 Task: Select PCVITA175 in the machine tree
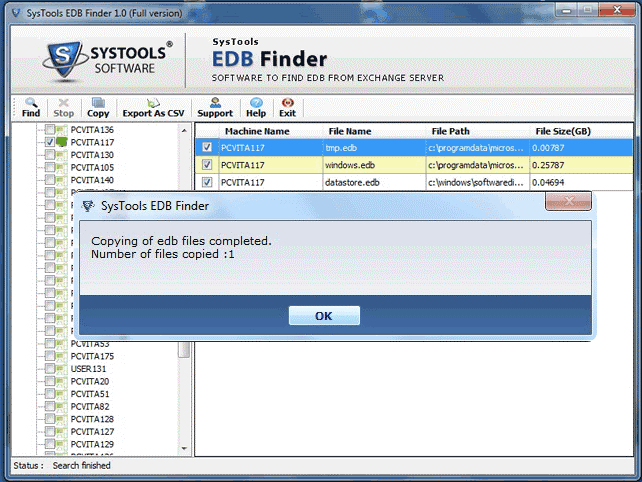click(x=92, y=356)
